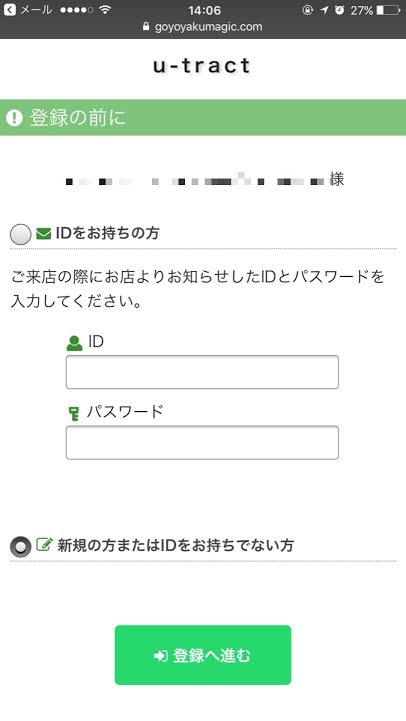Screen dimensions: 406x721
Task: Tap the padlock icon in address bar
Action: click(146, 27)
